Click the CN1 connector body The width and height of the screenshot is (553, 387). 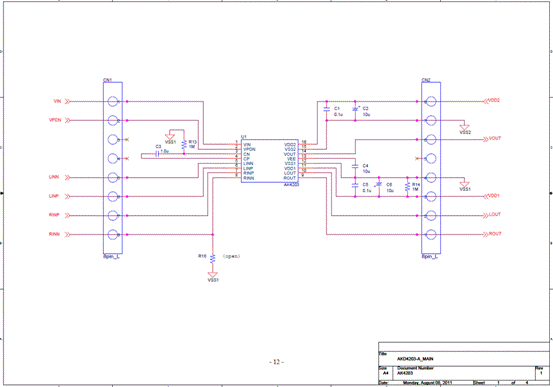pos(113,168)
